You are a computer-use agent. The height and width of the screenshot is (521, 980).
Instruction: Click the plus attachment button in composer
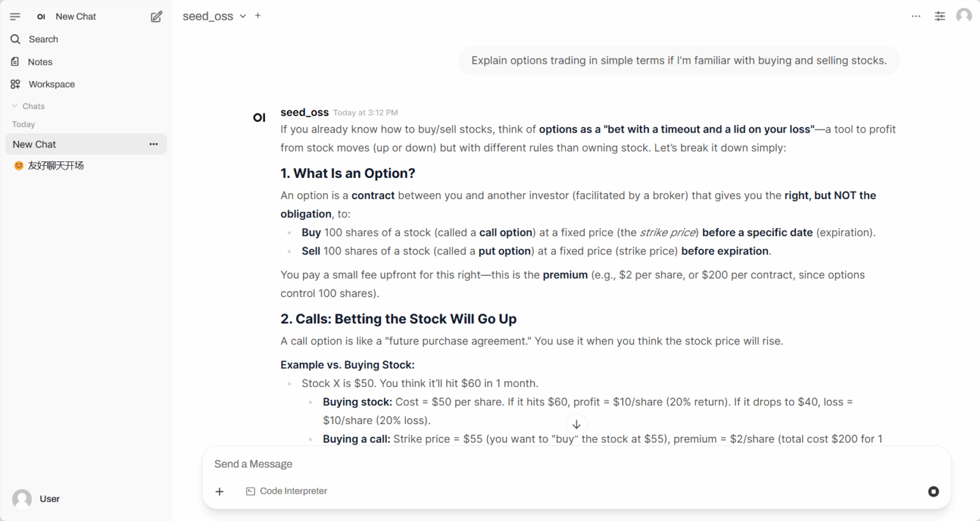219,492
